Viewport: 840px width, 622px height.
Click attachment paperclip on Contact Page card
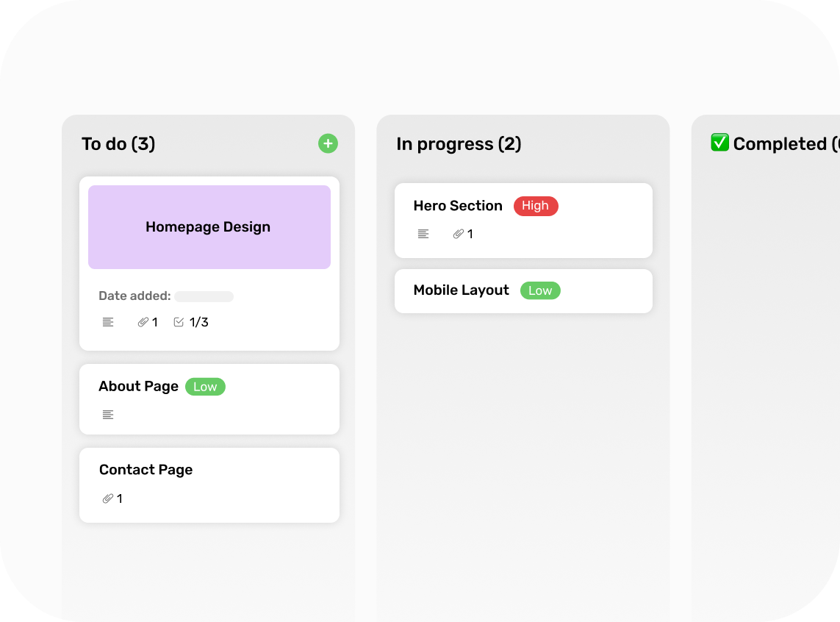(108, 498)
